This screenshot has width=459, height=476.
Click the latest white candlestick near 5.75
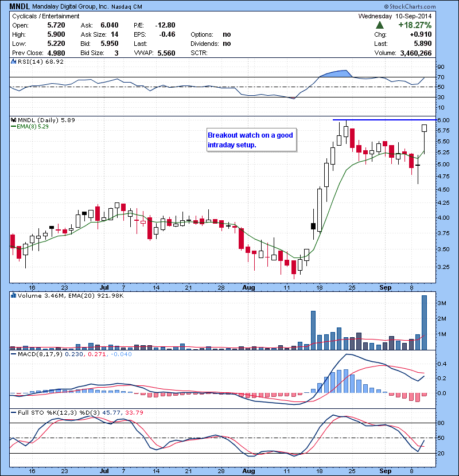[424, 128]
